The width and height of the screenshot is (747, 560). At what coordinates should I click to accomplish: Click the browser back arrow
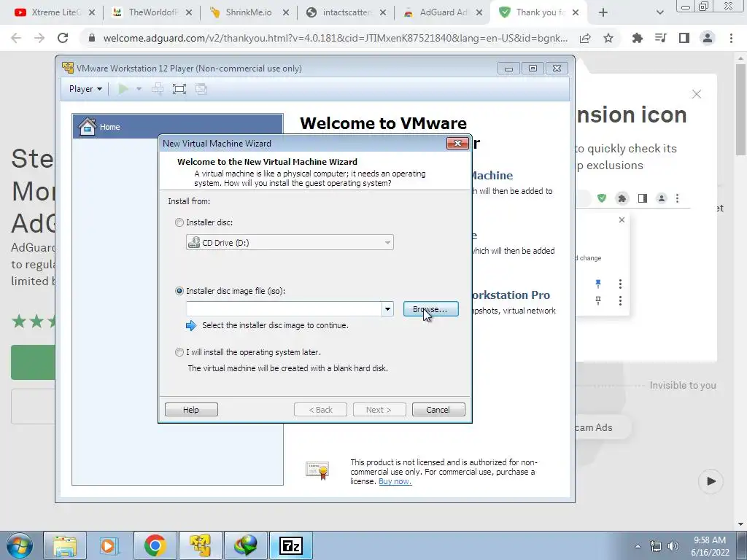pyautogui.click(x=16, y=38)
